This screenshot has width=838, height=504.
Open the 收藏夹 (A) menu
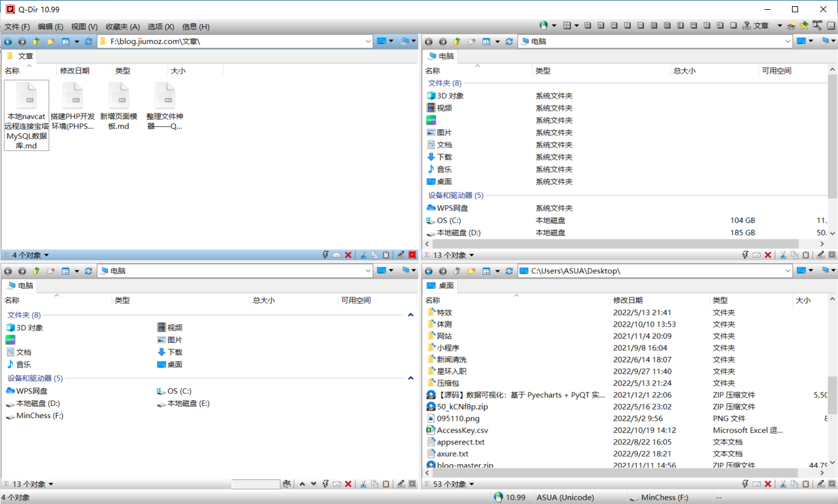pyautogui.click(x=123, y=27)
